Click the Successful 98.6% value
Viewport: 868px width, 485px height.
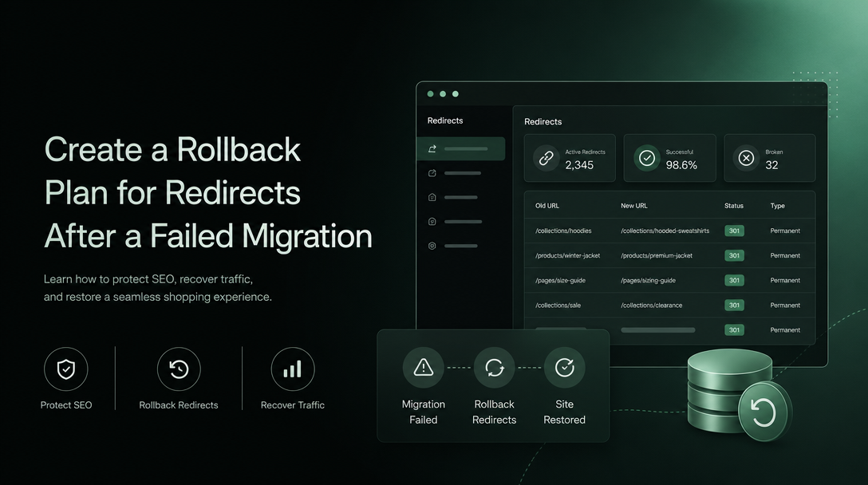coord(681,165)
